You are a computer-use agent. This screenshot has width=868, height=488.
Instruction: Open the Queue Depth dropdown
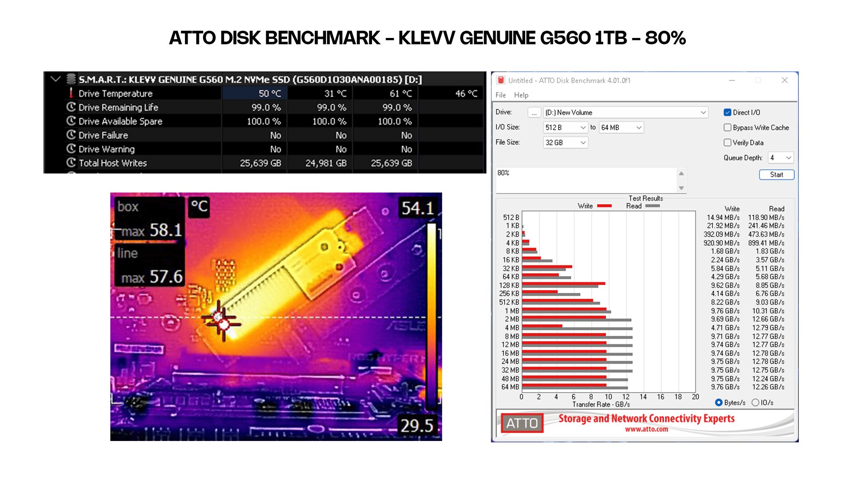point(780,158)
